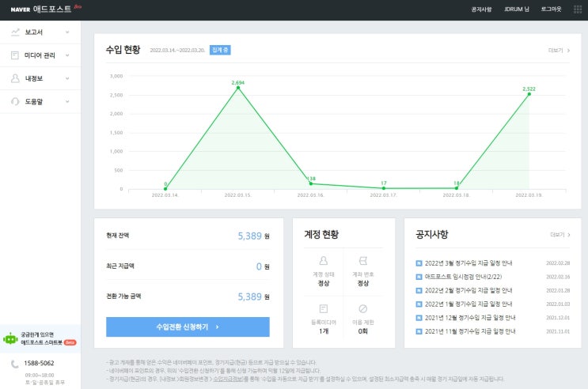Click the 도움말 headset icon

[15, 101]
